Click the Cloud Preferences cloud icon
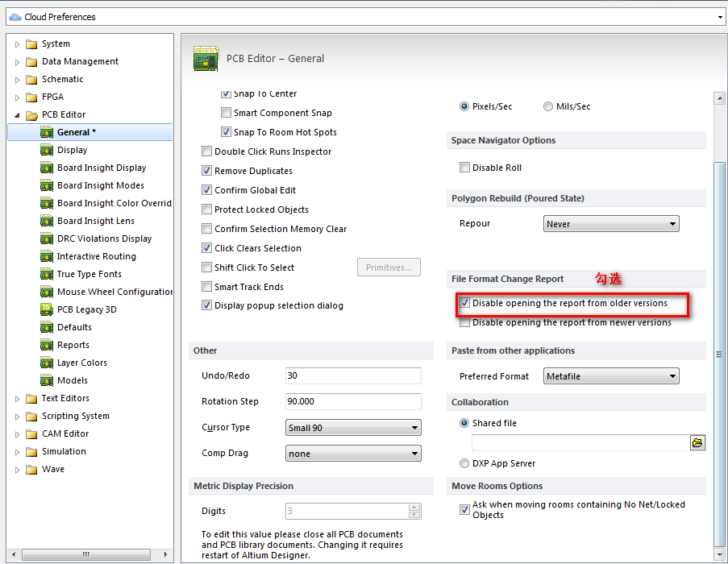 click(15, 17)
